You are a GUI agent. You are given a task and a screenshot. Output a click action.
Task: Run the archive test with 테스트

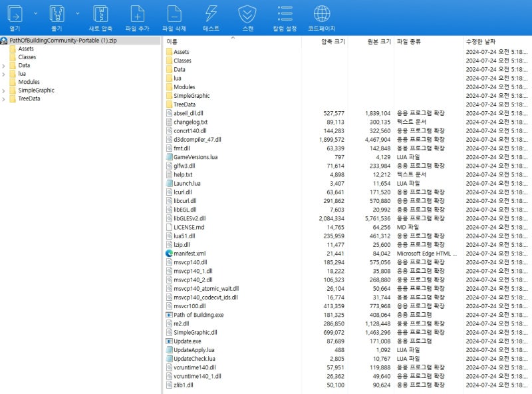point(211,14)
